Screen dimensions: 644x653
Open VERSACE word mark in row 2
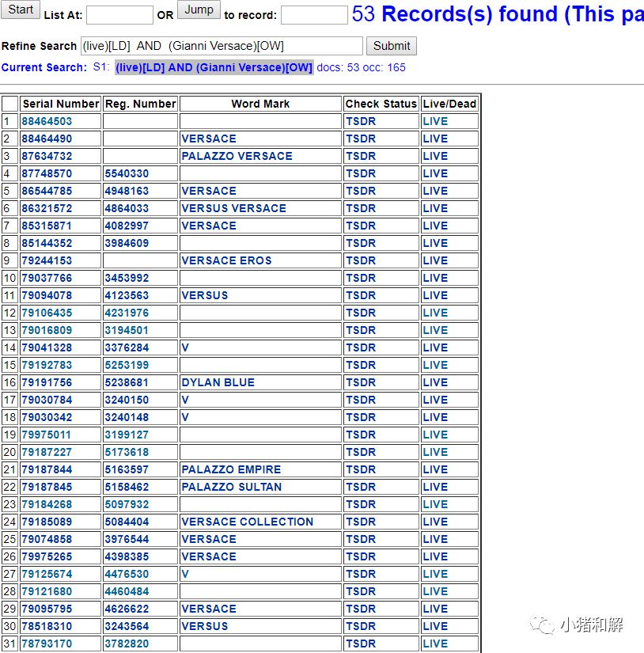[209, 139]
